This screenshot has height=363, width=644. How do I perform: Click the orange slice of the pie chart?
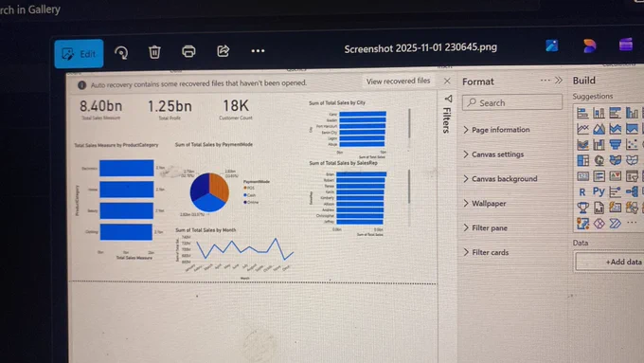point(219,187)
